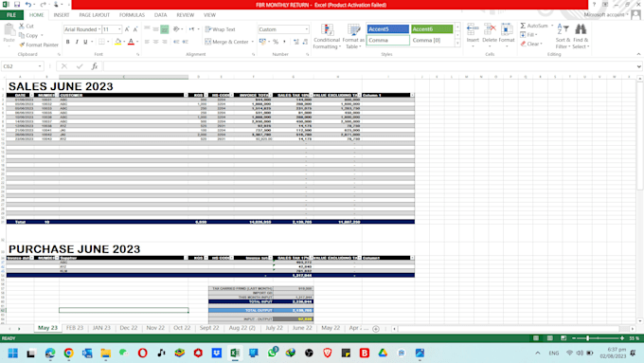Click Increase Indent icon
The height and width of the screenshot is (363, 644).
click(x=186, y=42)
